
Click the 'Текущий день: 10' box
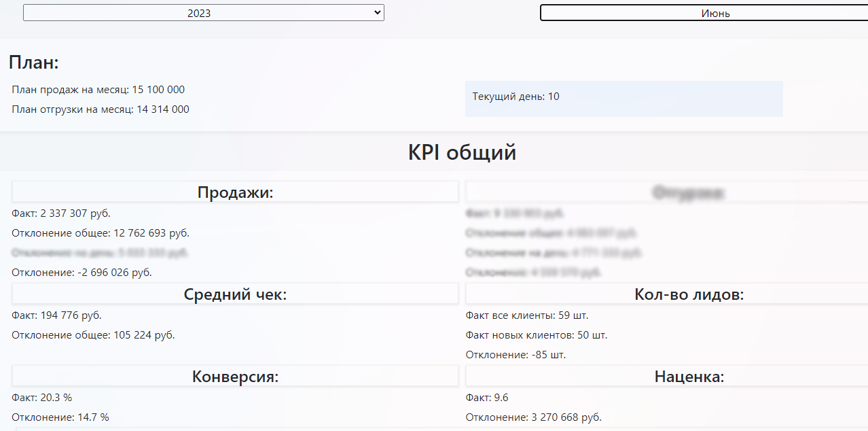pos(623,99)
